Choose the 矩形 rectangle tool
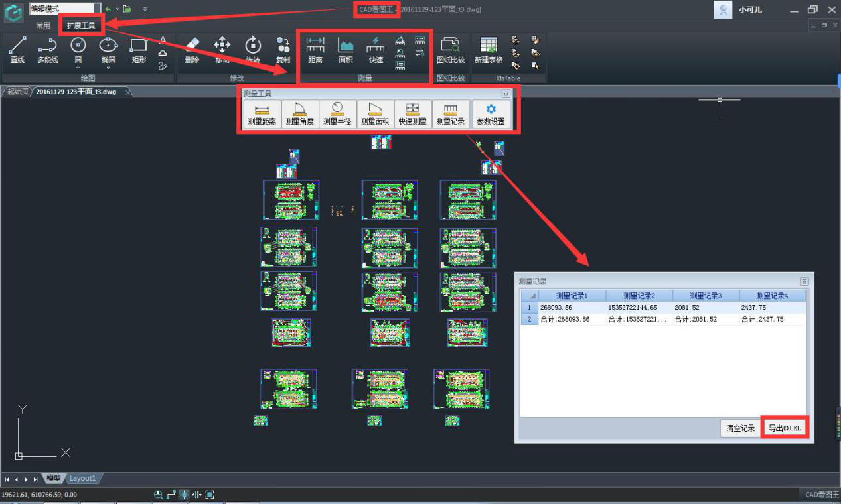The height and width of the screenshot is (504, 841). tap(138, 50)
